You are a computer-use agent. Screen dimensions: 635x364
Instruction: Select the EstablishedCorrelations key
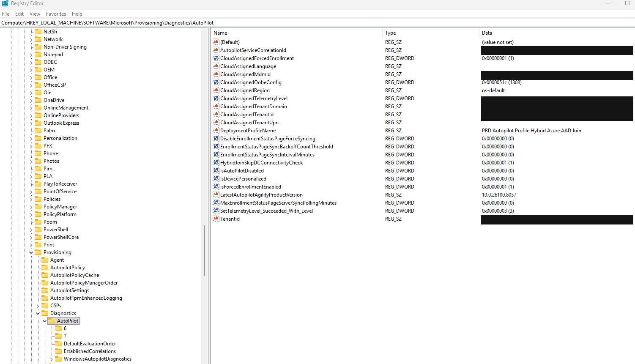pos(90,351)
